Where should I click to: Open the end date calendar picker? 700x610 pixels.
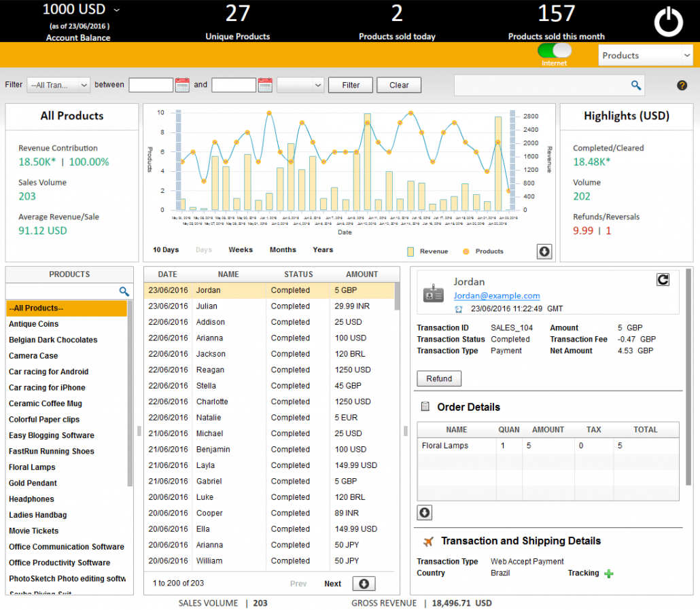pyautogui.click(x=265, y=85)
